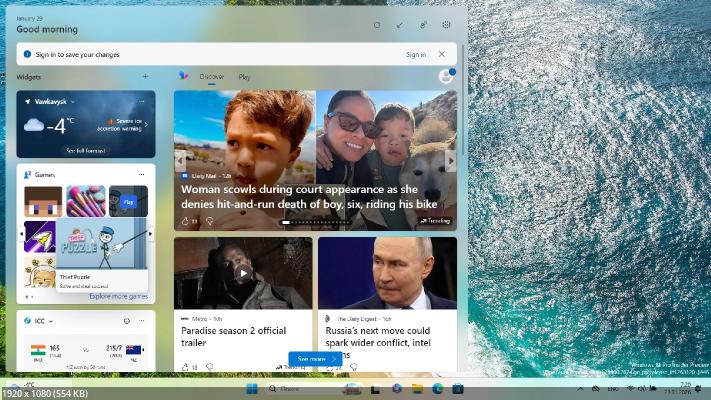This screenshot has height=400, width=711.
Task: Switch to the Play tab
Action: coord(245,77)
